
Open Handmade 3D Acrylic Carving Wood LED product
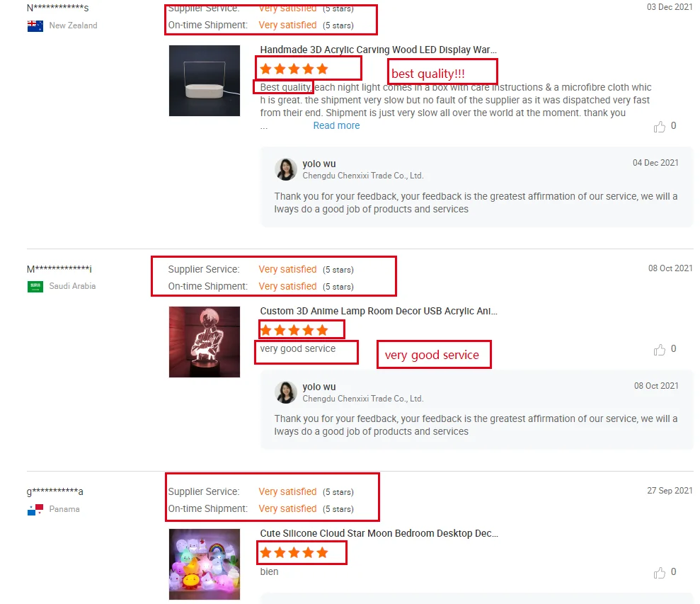378,50
